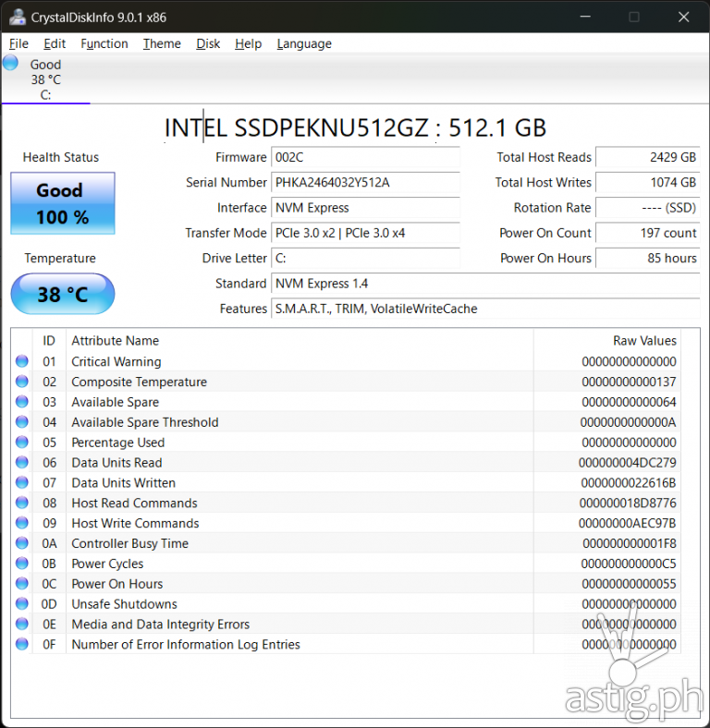
Task: Open the Disk menu
Action: (208, 43)
